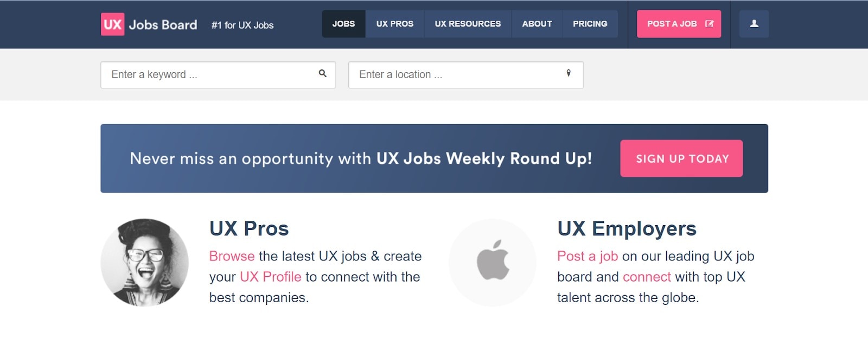
Task: Go to the UX Pros menu item
Action: point(394,24)
